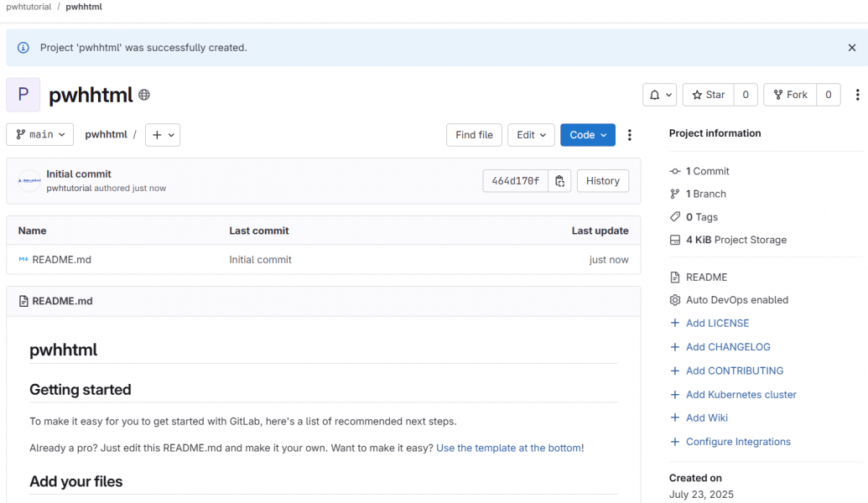Open Use the template at the bottom link
This screenshot has width=868, height=503.
pyautogui.click(x=509, y=448)
